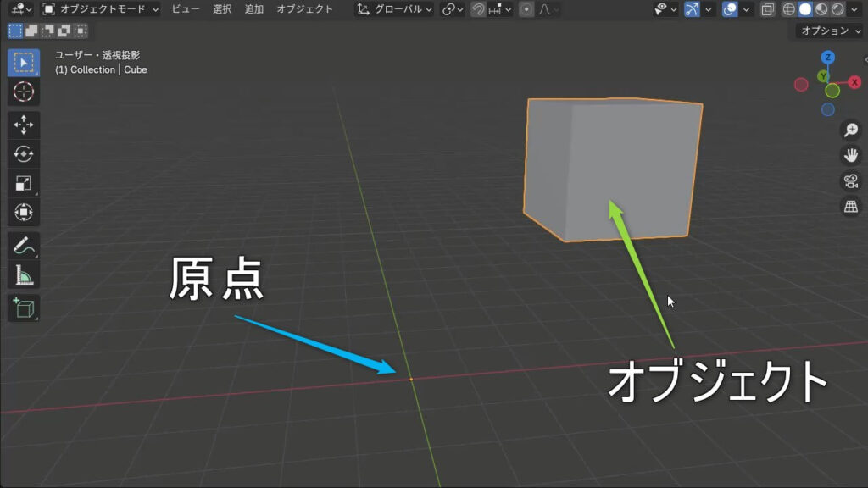This screenshot has height=488, width=868.
Task: Toggle viewport gizmos display
Action: 692,9
